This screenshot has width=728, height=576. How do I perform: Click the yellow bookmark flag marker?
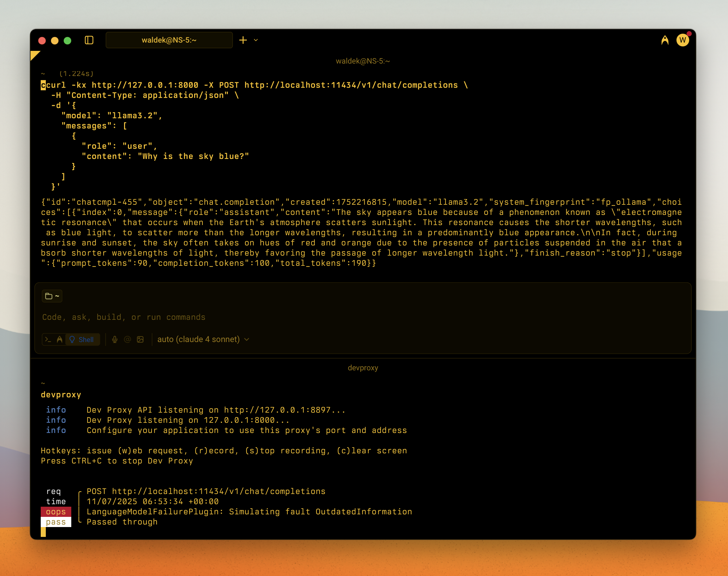coord(35,55)
